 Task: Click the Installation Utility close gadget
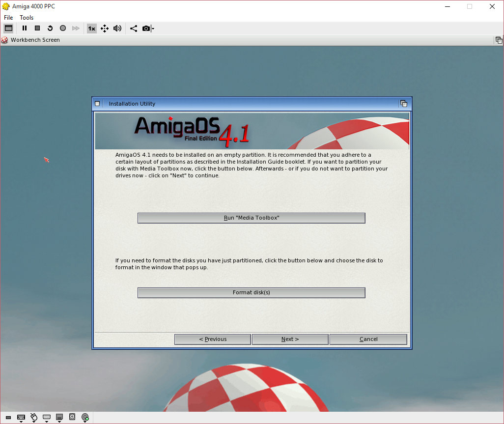pos(97,104)
